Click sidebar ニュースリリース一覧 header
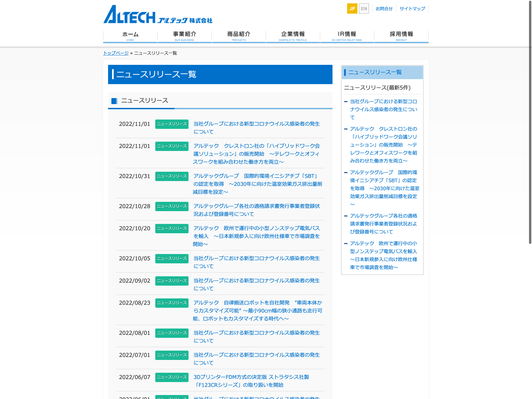Screen dimensions: 532x399 click(x=375, y=72)
